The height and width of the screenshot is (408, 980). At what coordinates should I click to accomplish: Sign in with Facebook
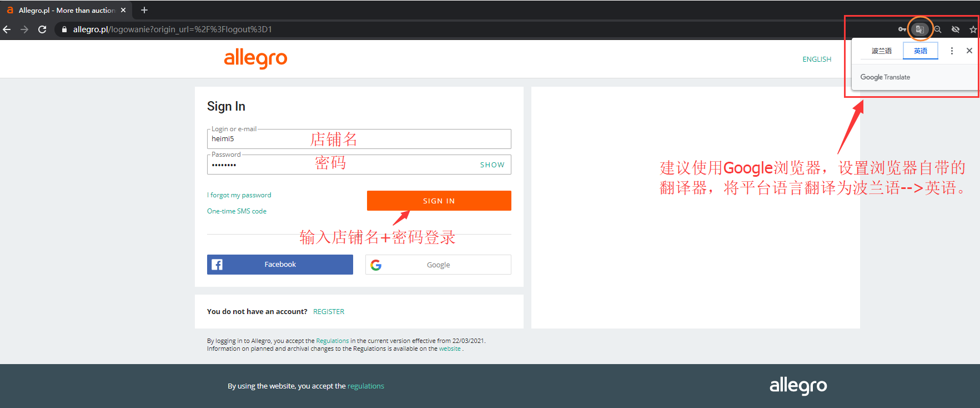(280, 265)
